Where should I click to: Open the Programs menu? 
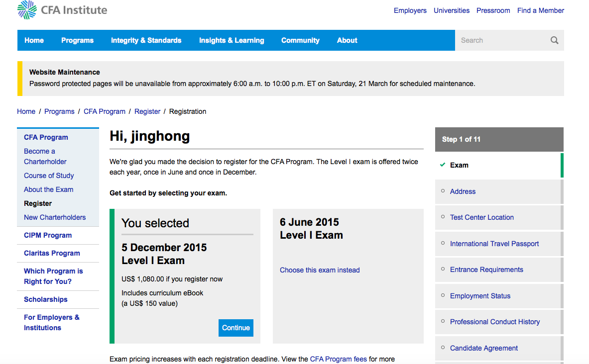click(77, 40)
